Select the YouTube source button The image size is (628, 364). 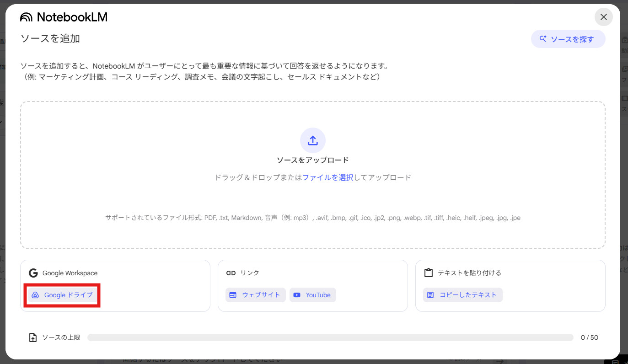pyautogui.click(x=313, y=295)
